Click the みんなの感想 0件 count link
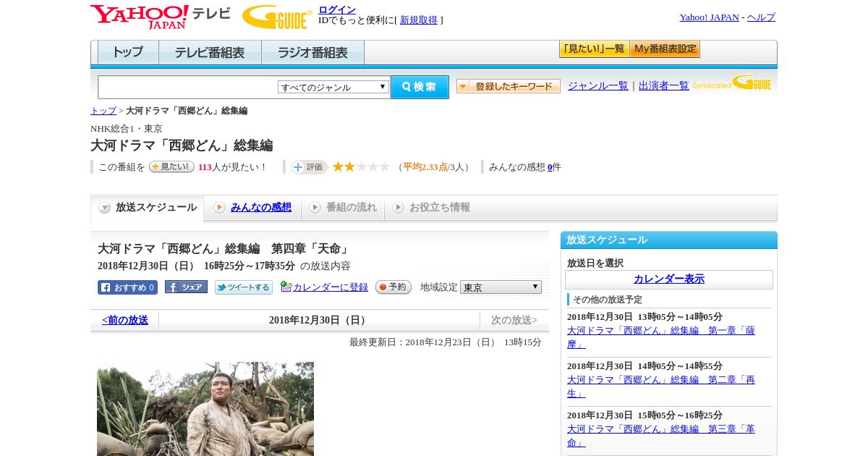This screenshot has width=868, height=456. pyautogui.click(x=550, y=167)
